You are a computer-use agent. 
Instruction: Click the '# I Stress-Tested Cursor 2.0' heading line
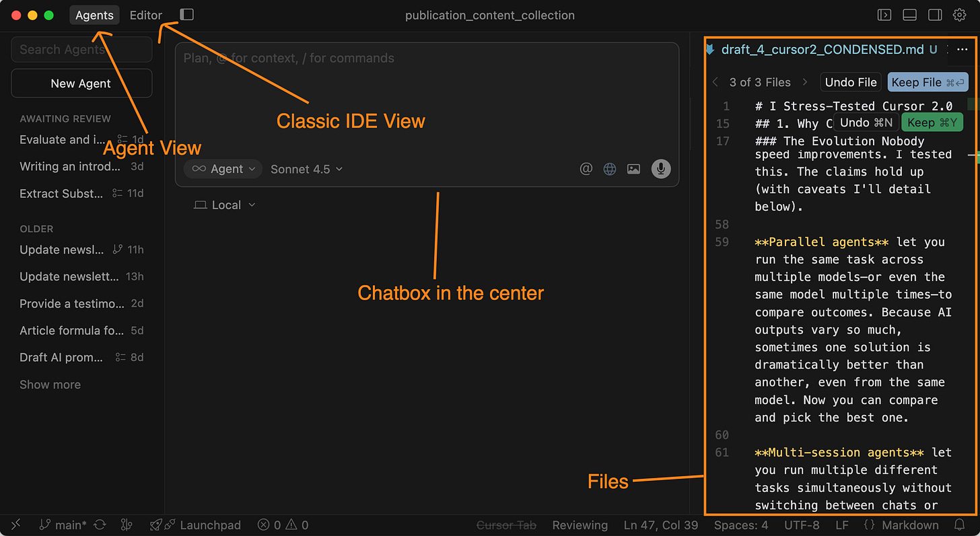point(853,106)
